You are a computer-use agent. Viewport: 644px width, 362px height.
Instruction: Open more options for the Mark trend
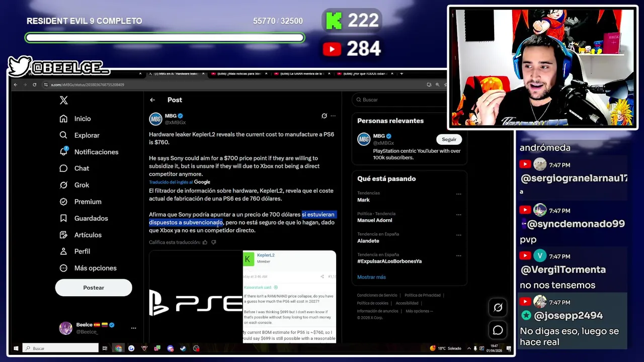tap(458, 194)
